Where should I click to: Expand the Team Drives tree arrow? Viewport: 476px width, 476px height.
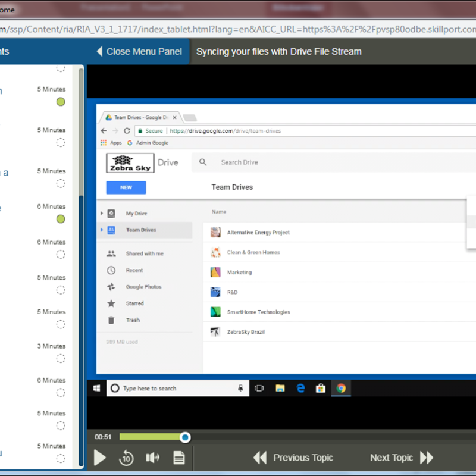tap(102, 230)
